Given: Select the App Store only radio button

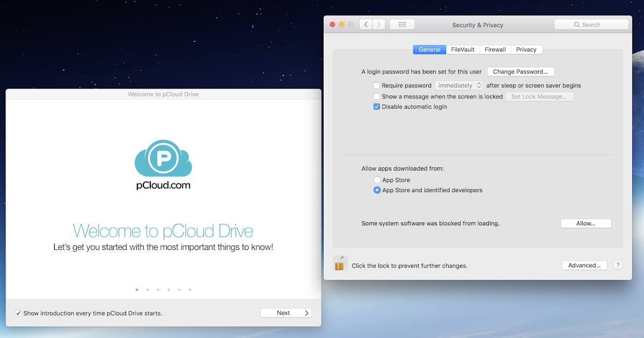Looking at the screenshot, I should [377, 180].
